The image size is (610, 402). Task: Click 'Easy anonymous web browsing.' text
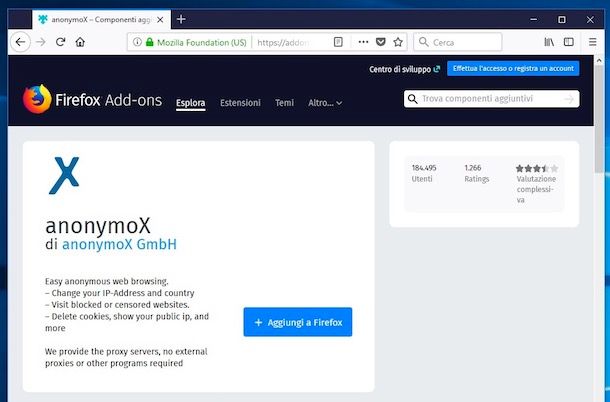[107, 281]
